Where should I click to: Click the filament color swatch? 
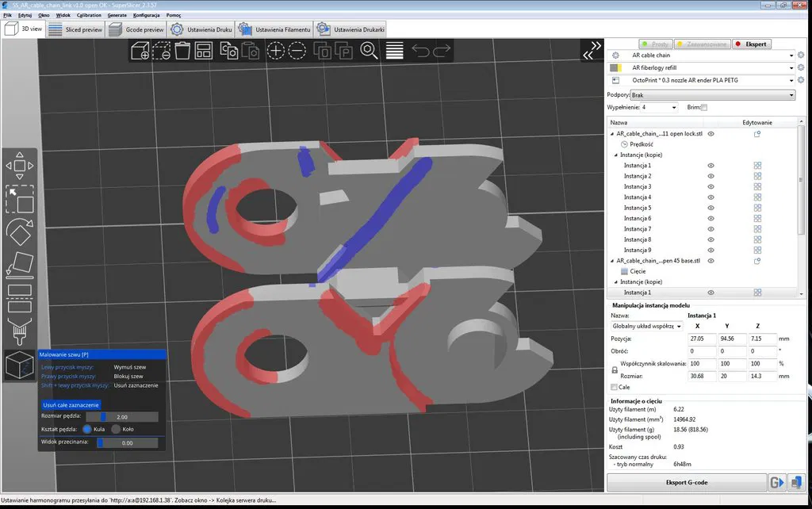coord(615,68)
